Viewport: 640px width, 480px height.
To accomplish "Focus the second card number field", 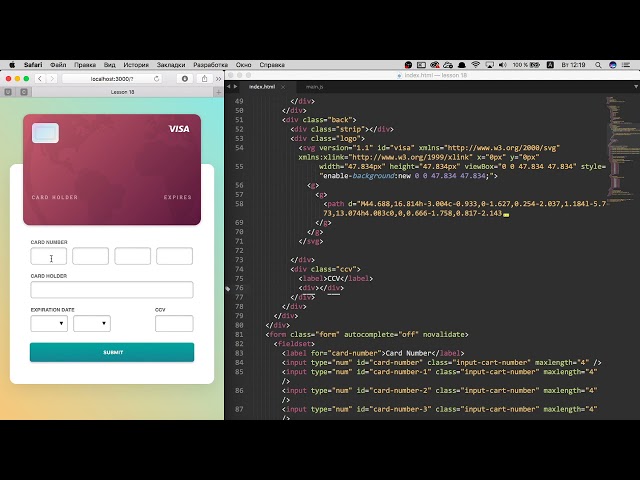I will [x=91, y=256].
